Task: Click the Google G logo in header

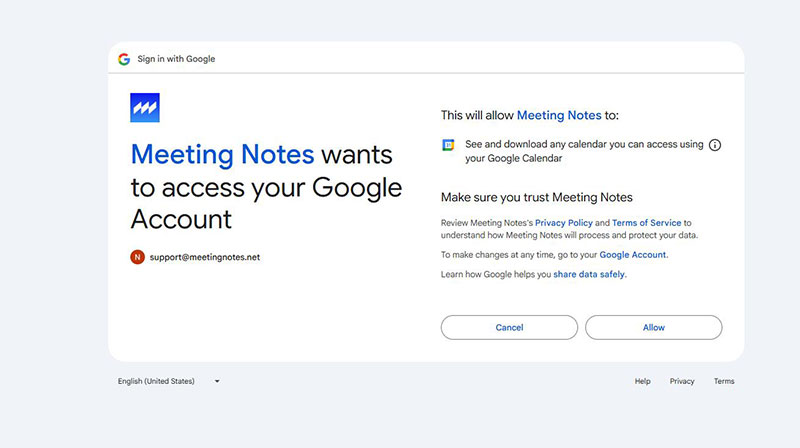Action: (x=124, y=59)
